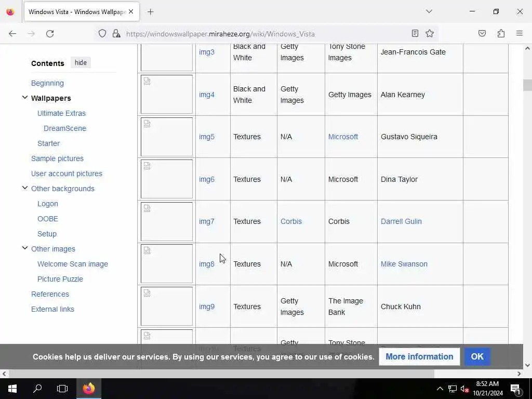Jump to the Starter section
The height and width of the screenshot is (399, 532).
[x=48, y=143]
